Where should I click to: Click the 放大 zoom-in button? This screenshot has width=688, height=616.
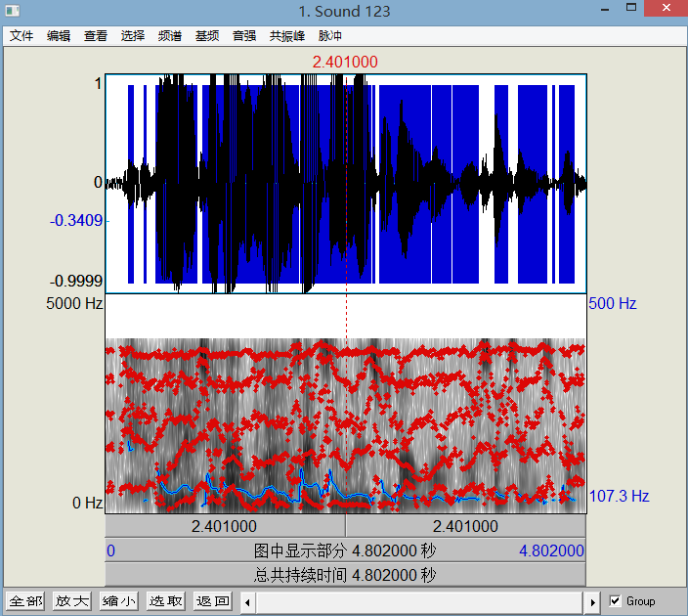[72, 600]
